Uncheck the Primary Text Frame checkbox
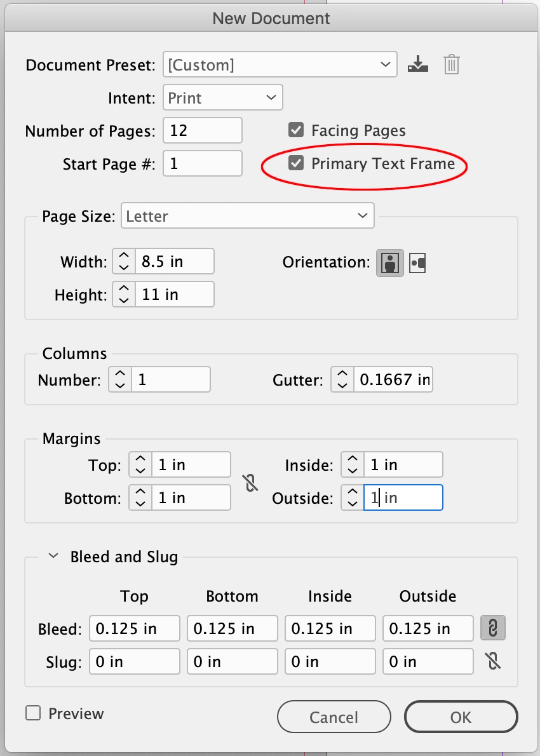The height and width of the screenshot is (756, 540). [295, 163]
